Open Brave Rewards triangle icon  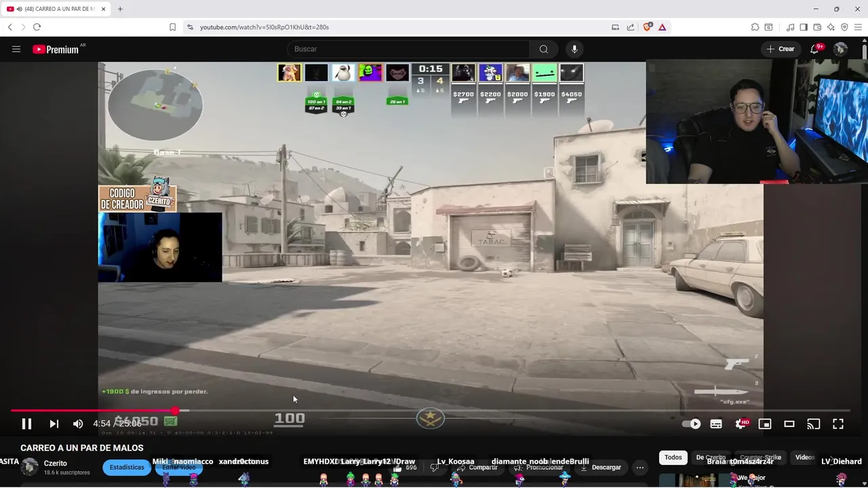[x=662, y=27]
